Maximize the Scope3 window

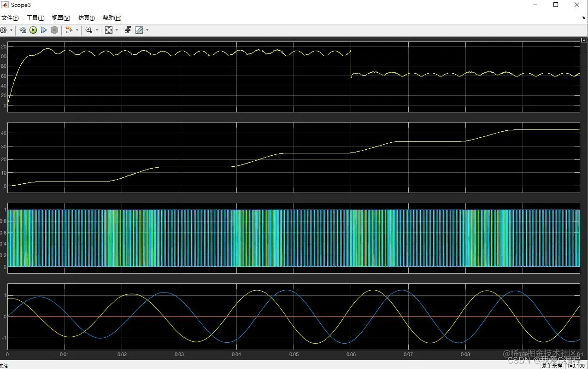point(556,5)
